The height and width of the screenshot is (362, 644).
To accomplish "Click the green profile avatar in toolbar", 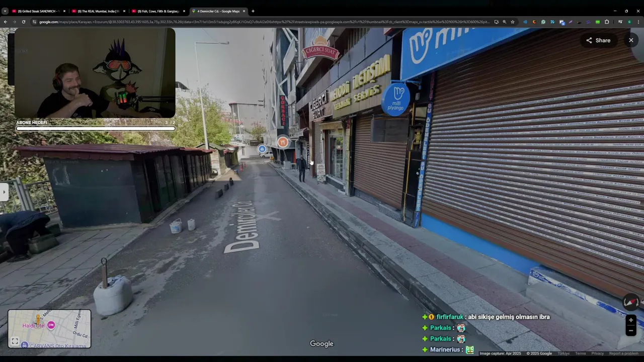I will [x=629, y=22].
